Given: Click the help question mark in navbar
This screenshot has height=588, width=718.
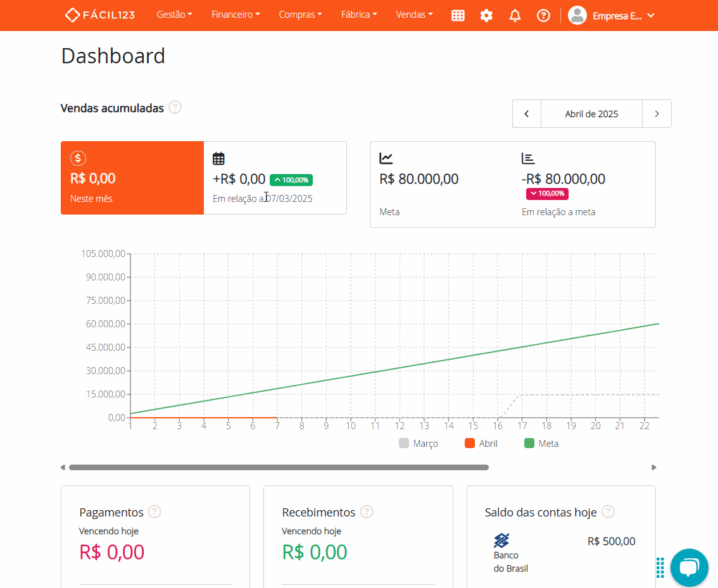Looking at the screenshot, I should (x=543, y=16).
